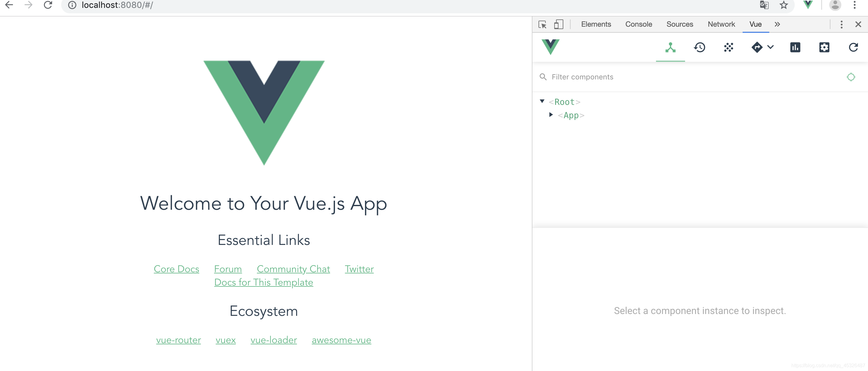868x371 pixels.
Task: Open the routing dropdown chevron
Action: click(x=770, y=47)
